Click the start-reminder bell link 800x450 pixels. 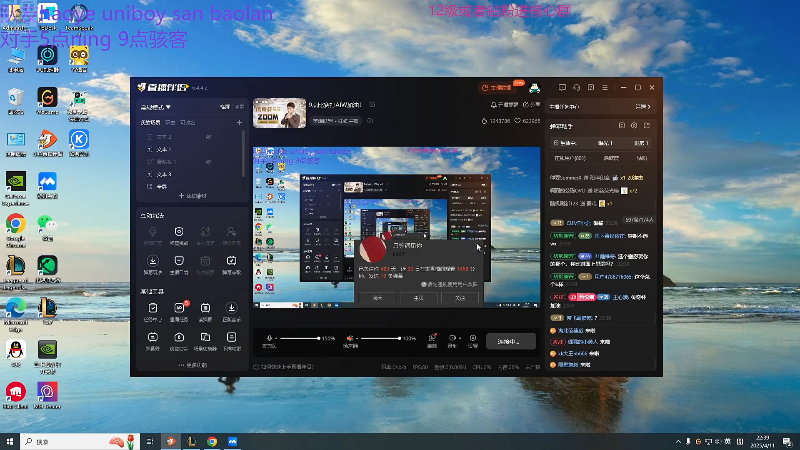click(x=504, y=105)
